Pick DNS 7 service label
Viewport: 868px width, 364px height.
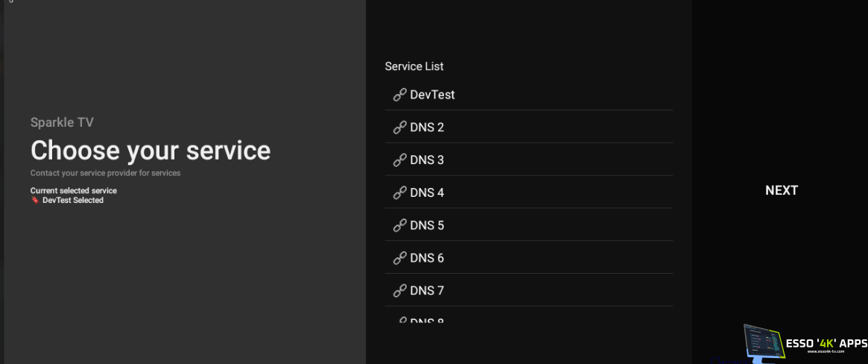[x=427, y=291]
